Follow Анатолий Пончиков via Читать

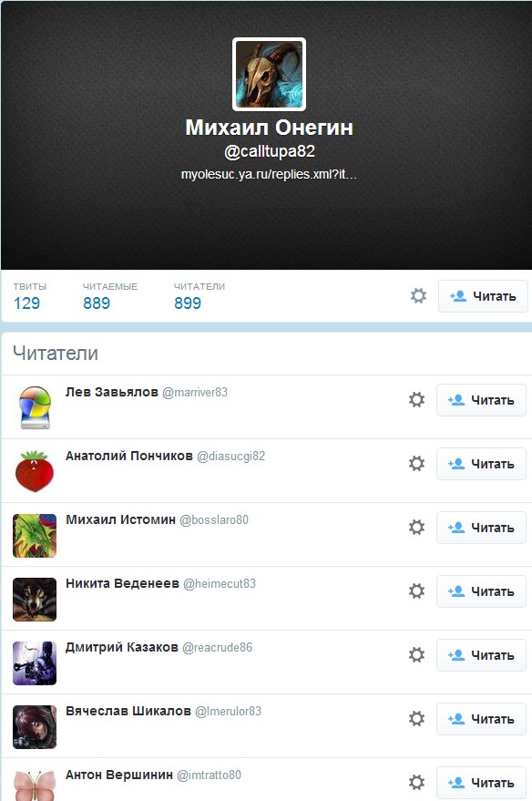[481, 464]
